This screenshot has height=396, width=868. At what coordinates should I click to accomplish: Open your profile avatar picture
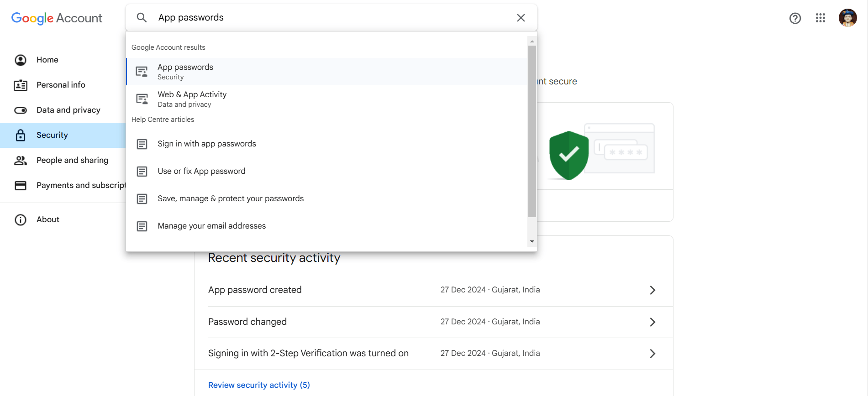coord(847,18)
